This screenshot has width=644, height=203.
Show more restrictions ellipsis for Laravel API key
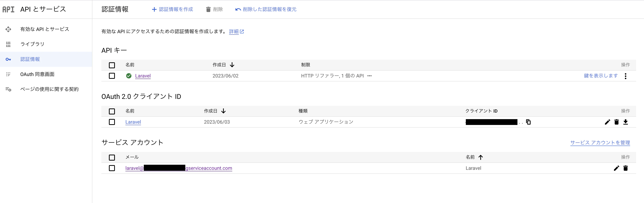point(370,76)
